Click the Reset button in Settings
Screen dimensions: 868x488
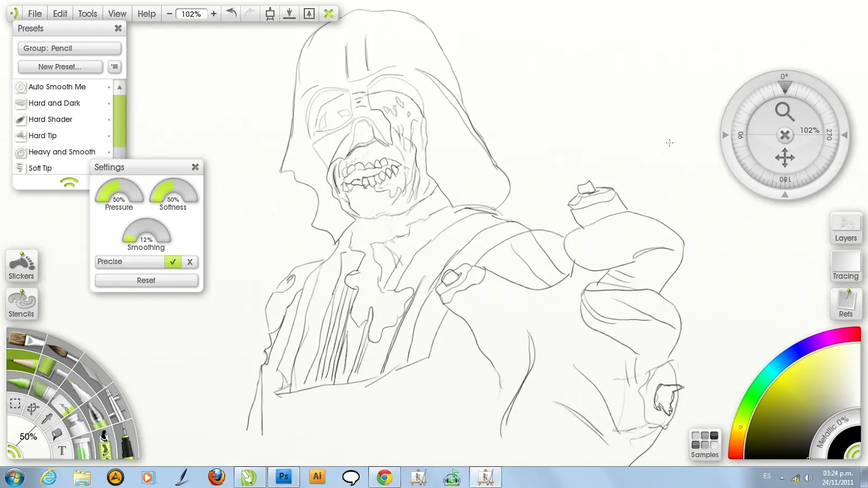pos(146,280)
